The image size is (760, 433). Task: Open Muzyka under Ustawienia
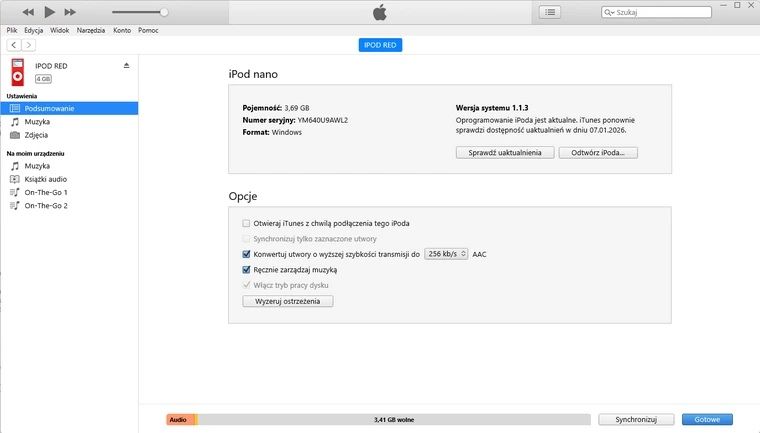pos(69,122)
